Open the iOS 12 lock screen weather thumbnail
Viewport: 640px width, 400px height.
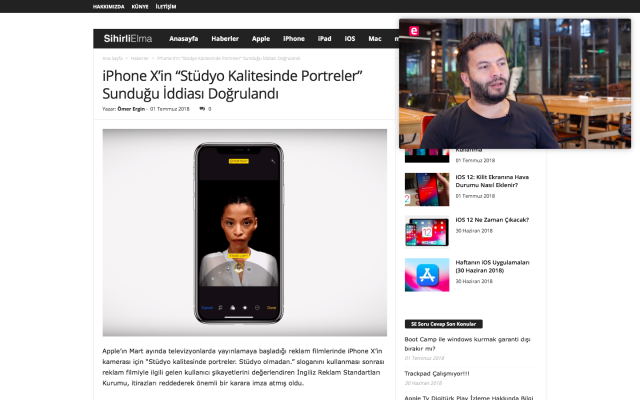[x=427, y=189]
